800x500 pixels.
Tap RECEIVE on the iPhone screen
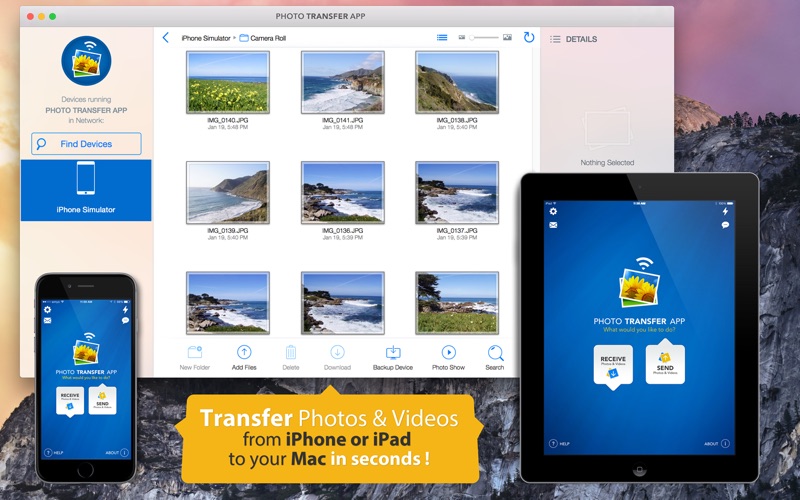tap(70, 399)
